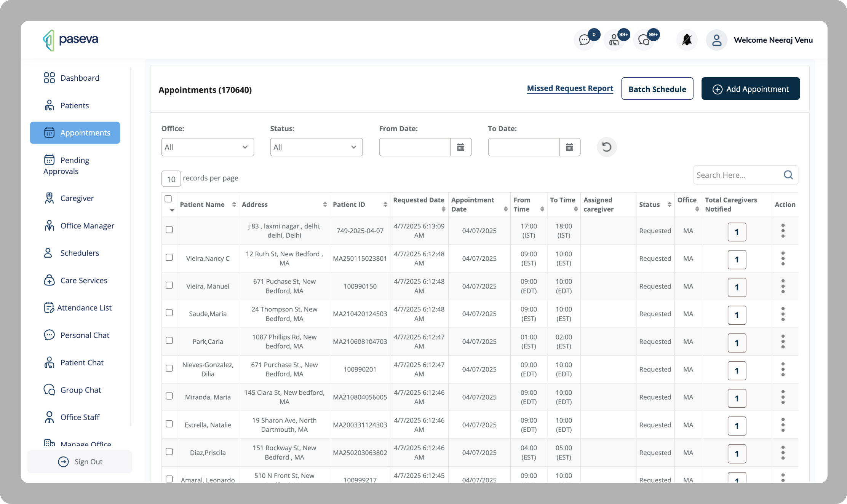Select the Saude,Maria row checkbox
Viewport: 847px width, 504px height.
(x=169, y=313)
